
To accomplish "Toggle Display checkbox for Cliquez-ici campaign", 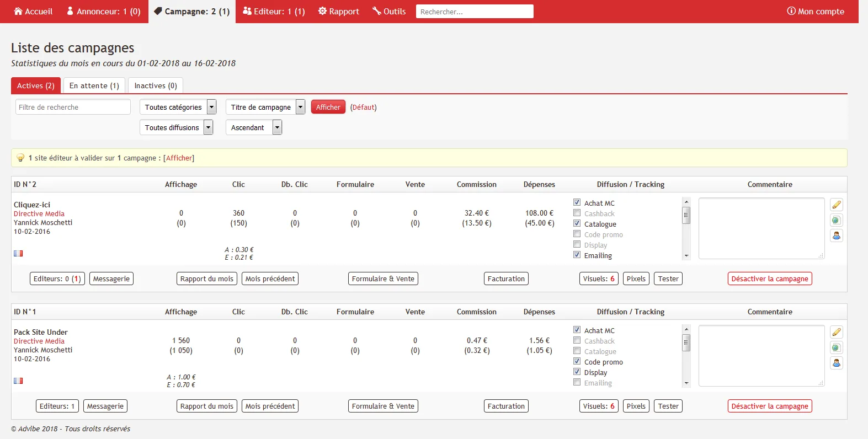I will click(x=577, y=244).
